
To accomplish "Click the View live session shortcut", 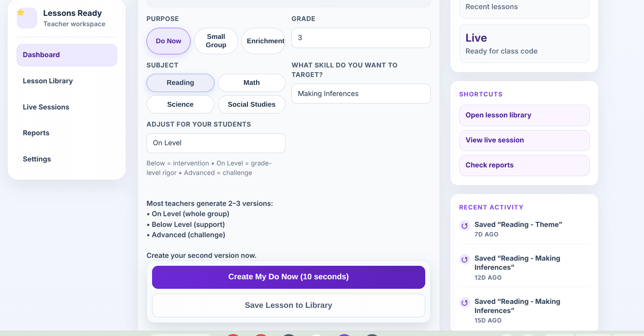I will coord(524,140).
